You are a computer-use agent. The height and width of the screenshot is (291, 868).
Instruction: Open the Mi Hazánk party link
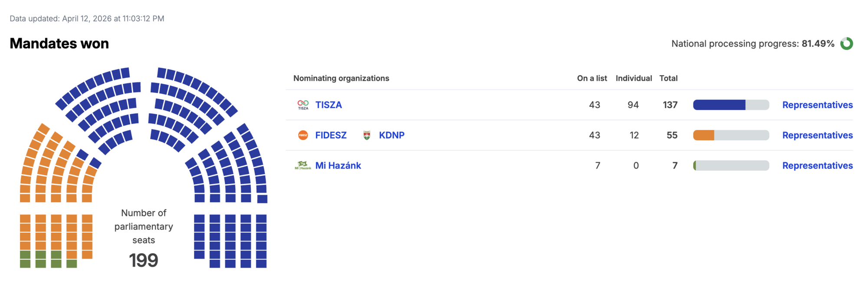coord(338,165)
